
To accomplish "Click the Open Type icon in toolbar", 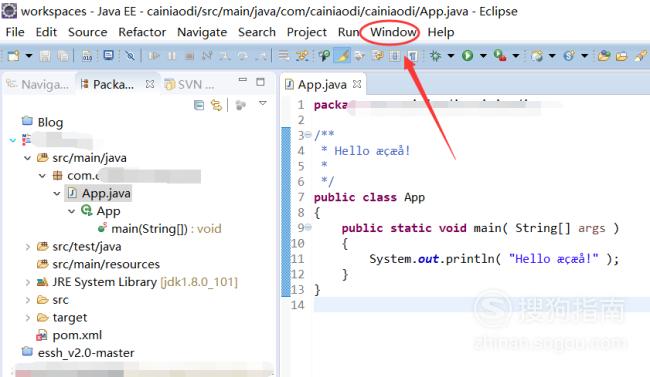I will point(604,56).
